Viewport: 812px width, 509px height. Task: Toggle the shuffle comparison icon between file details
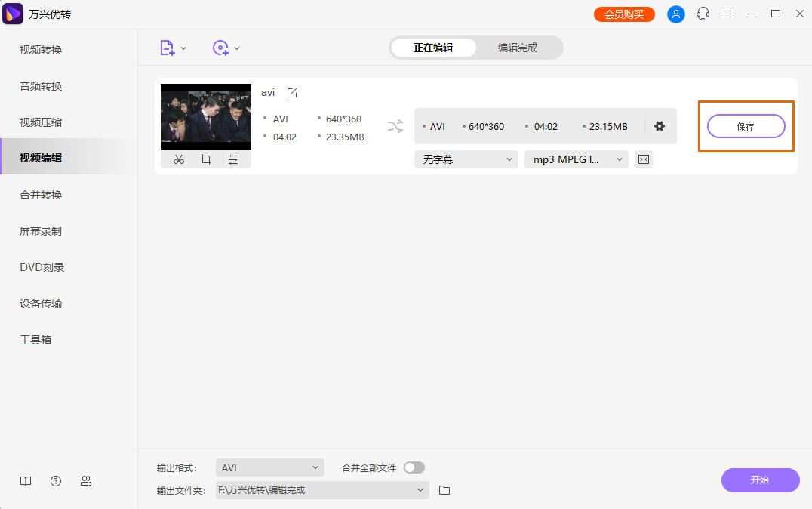tap(395, 127)
